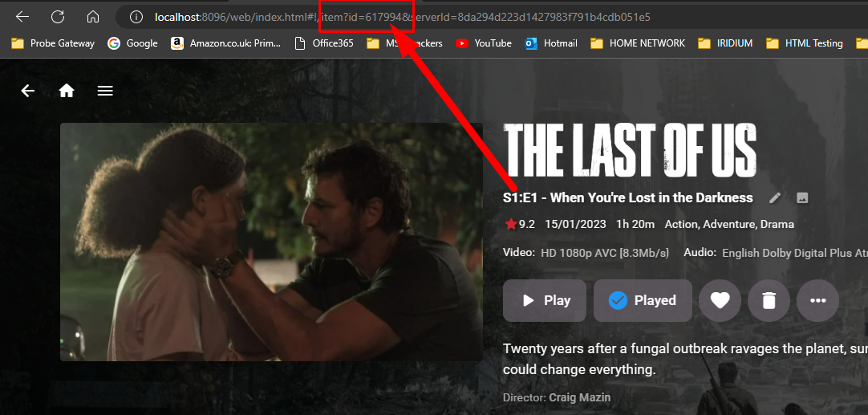The width and height of the screenshot is (868, 415).
Task: Open the Probe Gateway bookmark folder
Action: 53,43
